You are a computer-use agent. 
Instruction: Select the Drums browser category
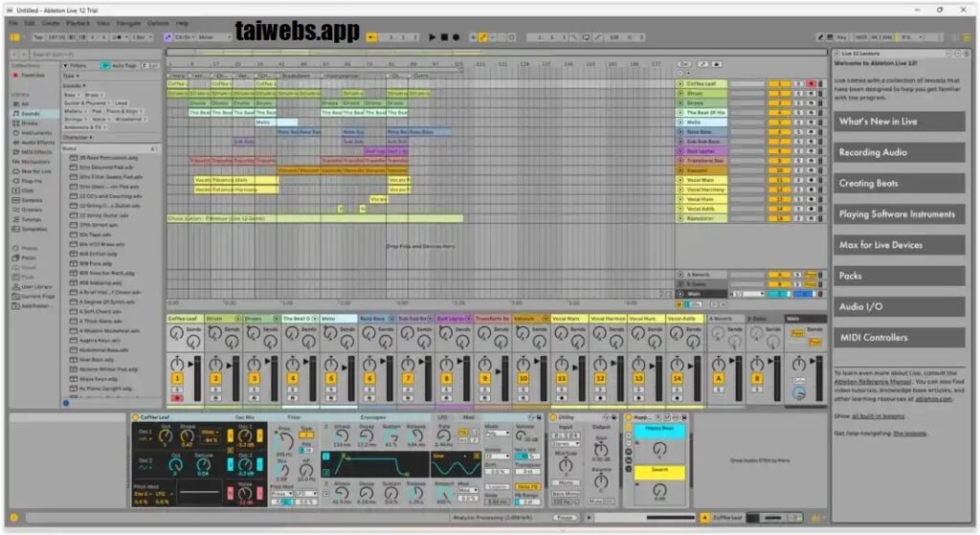point(30,123)
